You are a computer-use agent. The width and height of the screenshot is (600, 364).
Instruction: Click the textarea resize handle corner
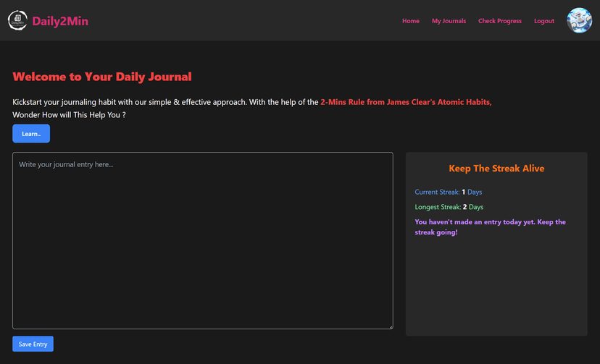pyautogui.click(x=391, y=326)
